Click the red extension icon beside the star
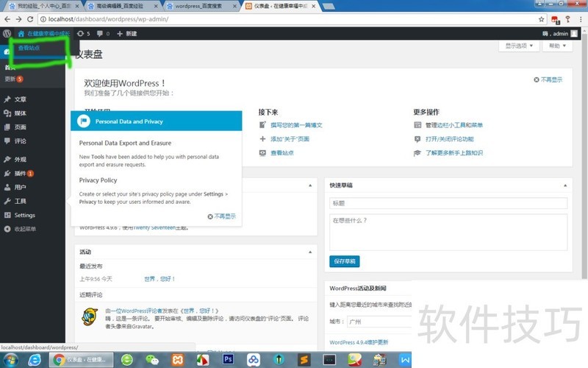This screenshot has height=368, width=588. [556, 20]
